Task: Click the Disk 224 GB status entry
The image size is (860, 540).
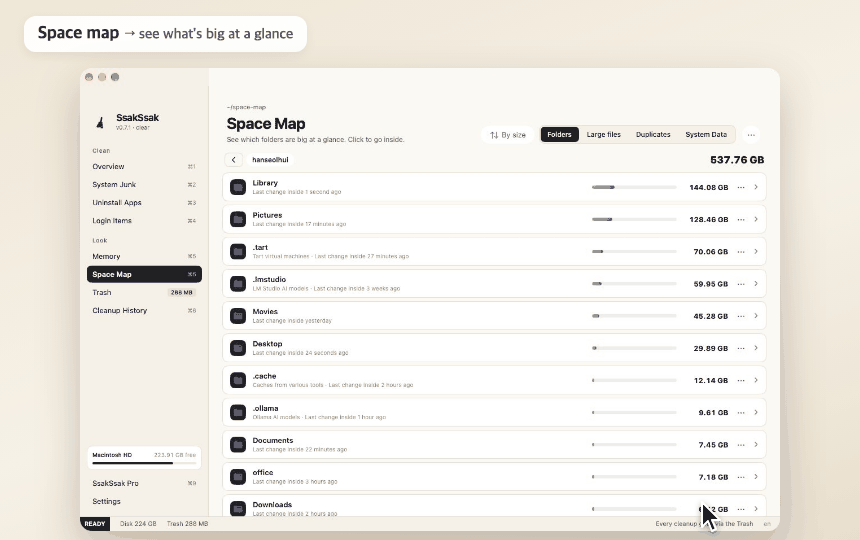Action: [x=138, y=524]
